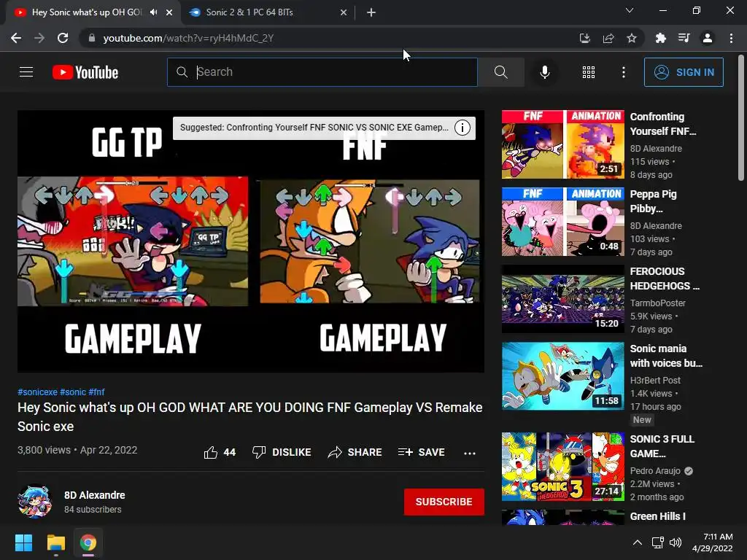Screen dimensions: 747x560
Task: Open Chrome extensions puzzle icon
Action: coord(660,38)
